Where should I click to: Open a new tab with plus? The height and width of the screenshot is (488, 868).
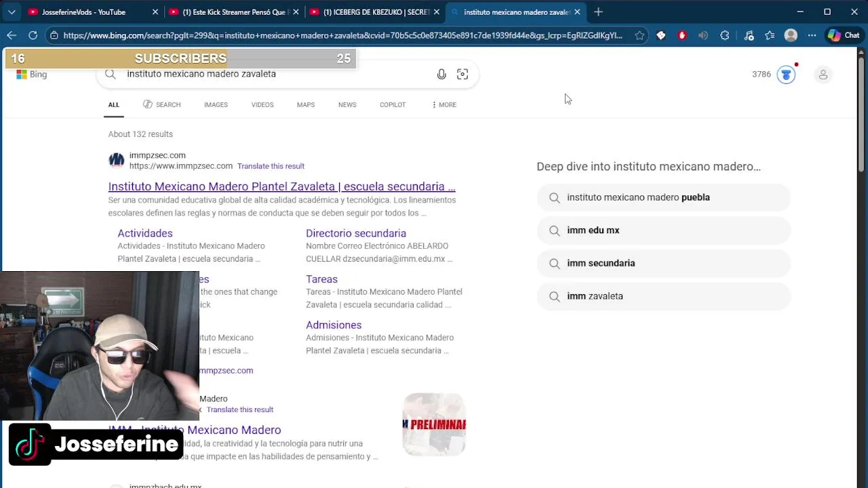pos(598,12)
